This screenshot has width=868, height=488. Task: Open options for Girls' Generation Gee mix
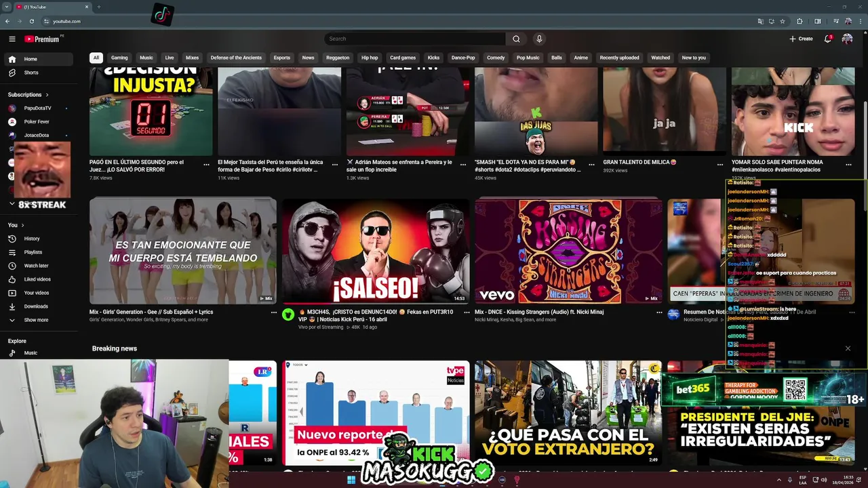[x=274, y=312]
